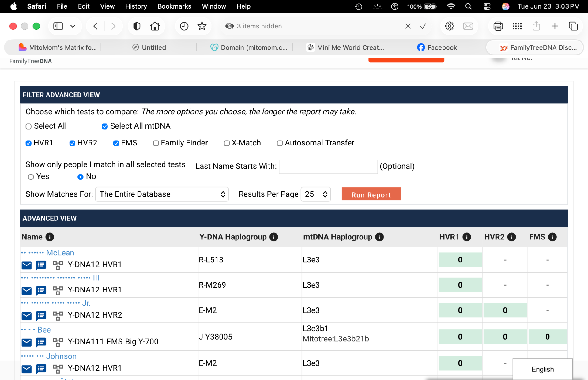
Task: Open family tree icon in Bee row
Action: point(58,342)
